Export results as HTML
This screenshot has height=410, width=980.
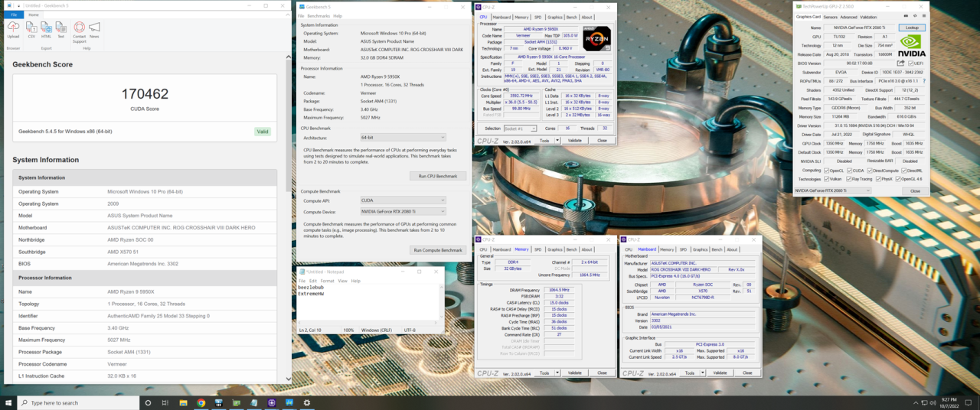point(46,29)
